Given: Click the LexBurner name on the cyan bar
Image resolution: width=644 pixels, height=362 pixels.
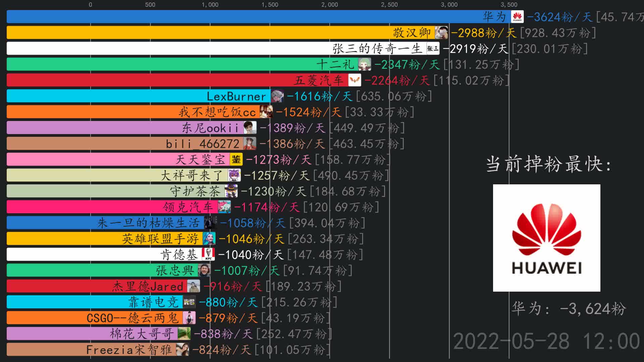Looking at the screenshot, I should click(236, 96).
